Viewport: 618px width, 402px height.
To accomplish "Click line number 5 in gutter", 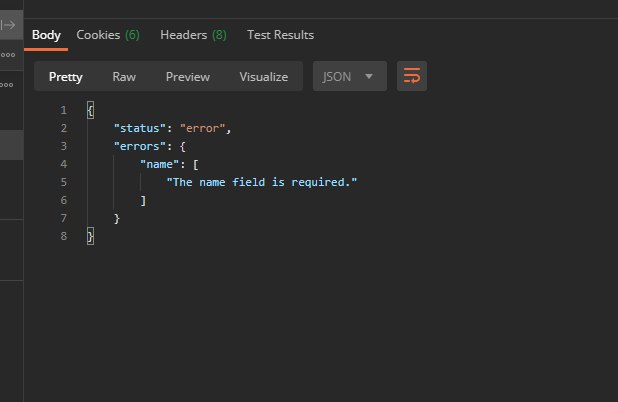I will tap(64, 182).
